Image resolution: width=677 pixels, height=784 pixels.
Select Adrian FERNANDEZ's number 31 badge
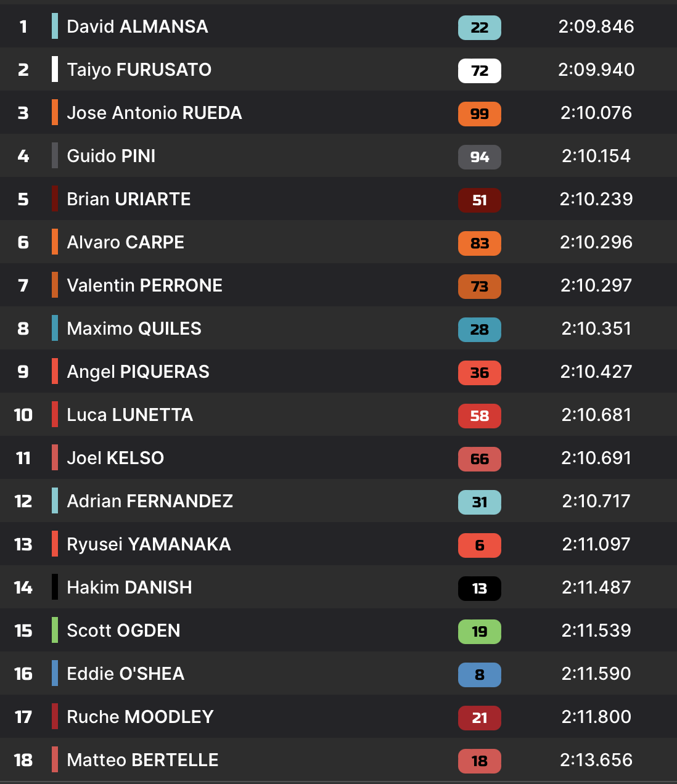pyautogui.click(x=479, y=502)
